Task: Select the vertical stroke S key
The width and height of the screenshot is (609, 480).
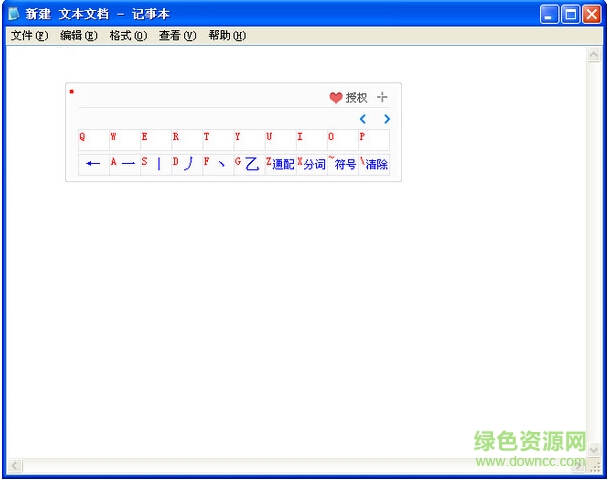Action: tap(156, 164)
